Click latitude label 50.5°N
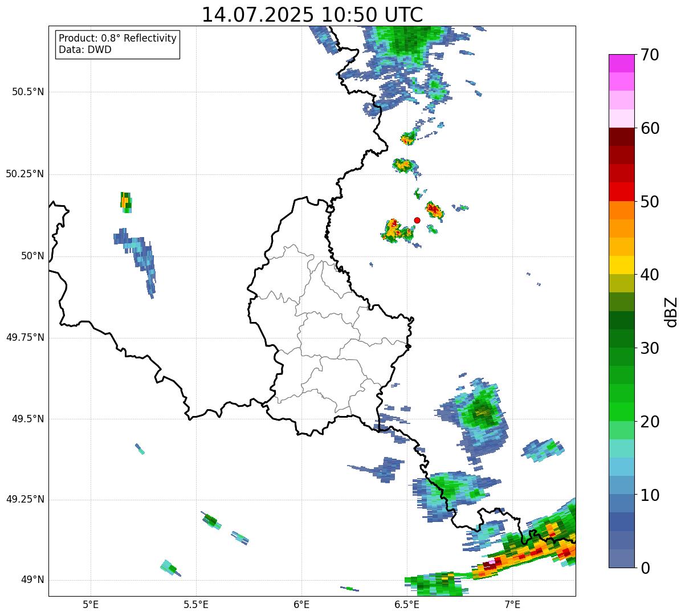The height and width of the screenshot is (616, 685). click(x=28, y=92)
